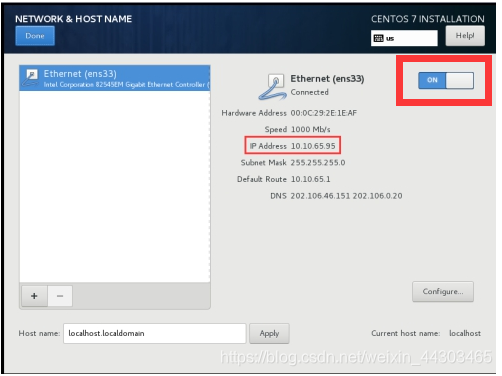Click the Done button
The width and height of the screenshot is (502, 376).
click(35, 36)
